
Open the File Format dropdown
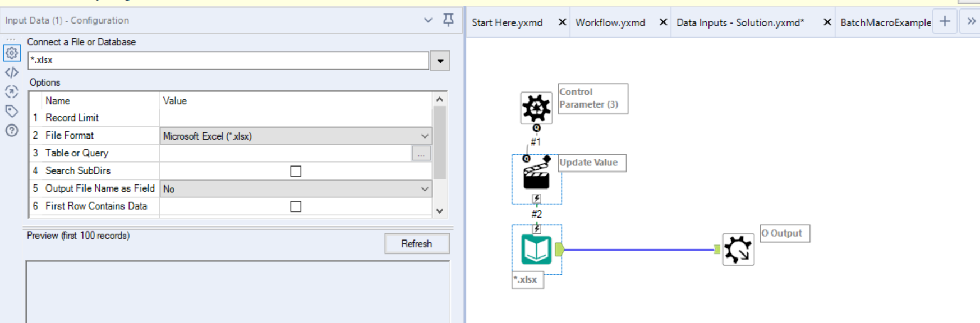(x=424, y=136)
